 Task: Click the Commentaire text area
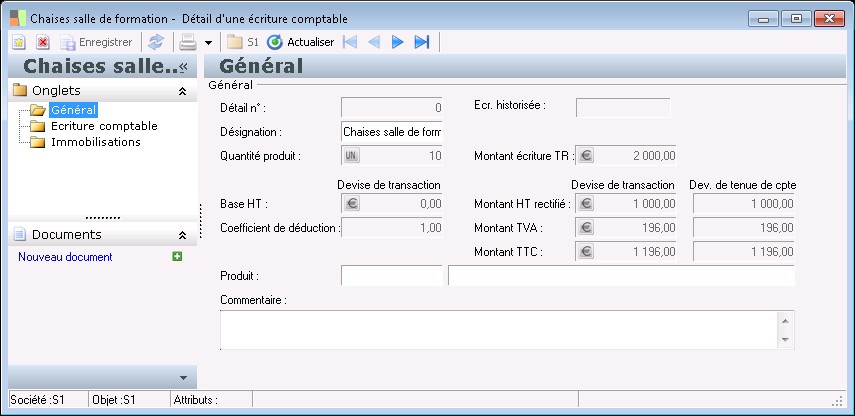pyautogui.click(x=498, y=330)
